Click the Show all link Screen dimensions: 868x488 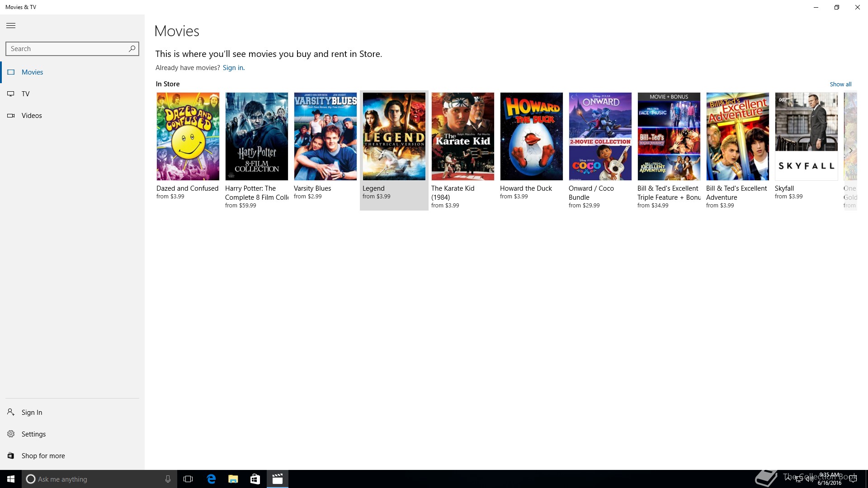(x=840, y=84)
